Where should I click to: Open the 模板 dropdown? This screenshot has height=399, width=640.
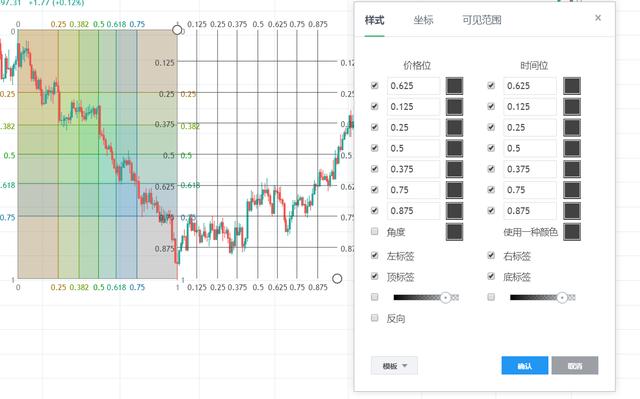coord(394,366)
